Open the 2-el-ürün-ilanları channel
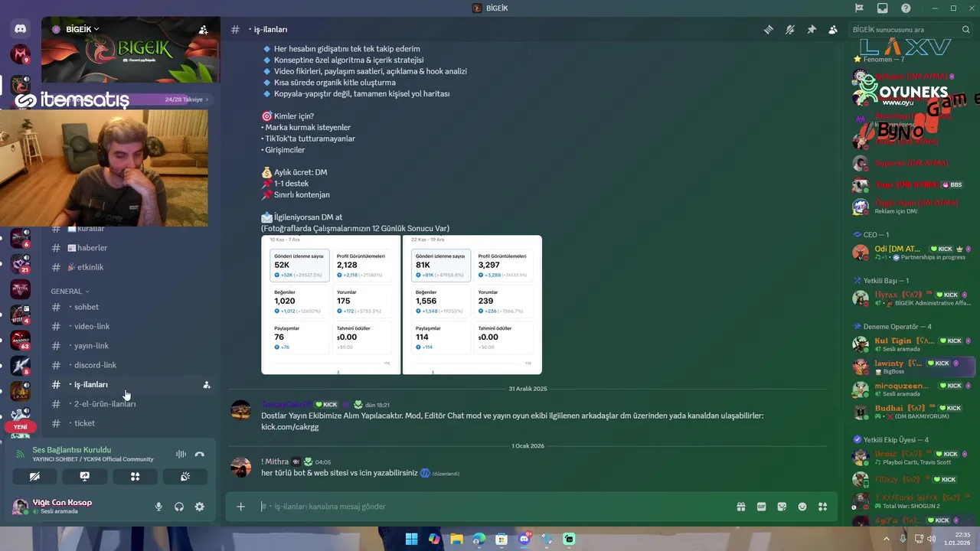 tap(130, 404)
